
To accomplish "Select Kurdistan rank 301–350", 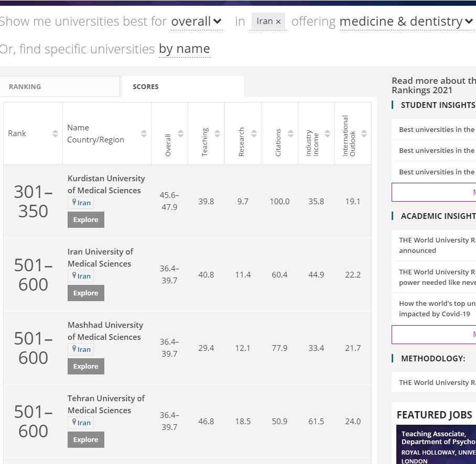I will click(x=33, y=202).
